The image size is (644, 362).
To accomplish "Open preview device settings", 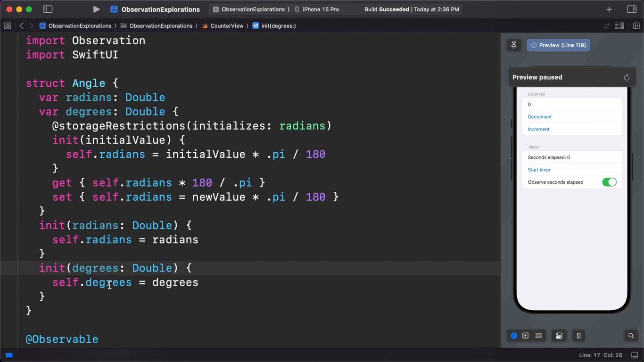I will (559, 336).
